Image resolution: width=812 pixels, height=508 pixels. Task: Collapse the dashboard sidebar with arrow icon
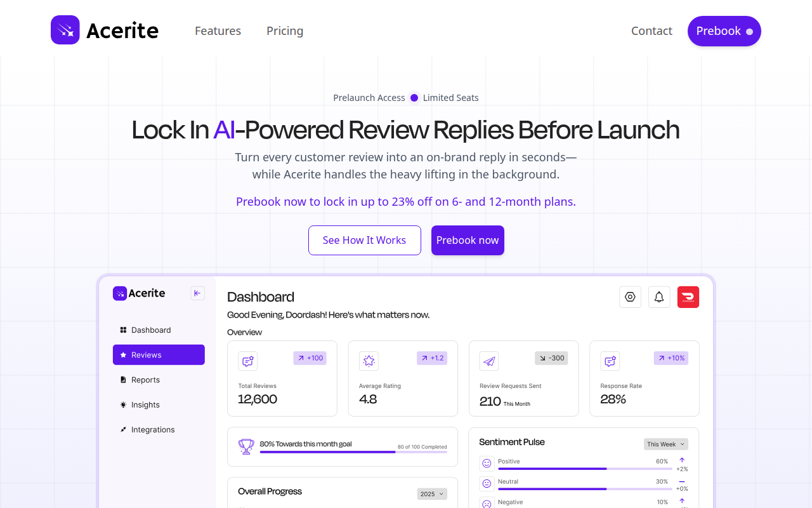[197, 293]
